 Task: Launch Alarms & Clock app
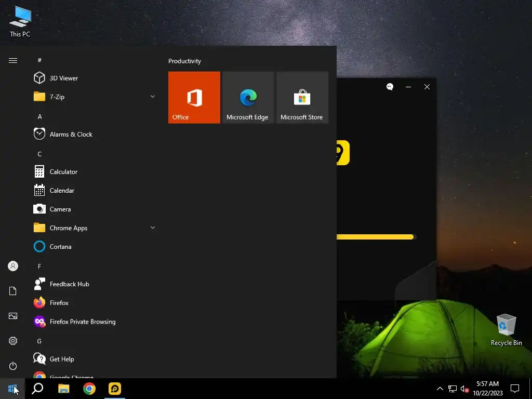click(x=95, y=134)
